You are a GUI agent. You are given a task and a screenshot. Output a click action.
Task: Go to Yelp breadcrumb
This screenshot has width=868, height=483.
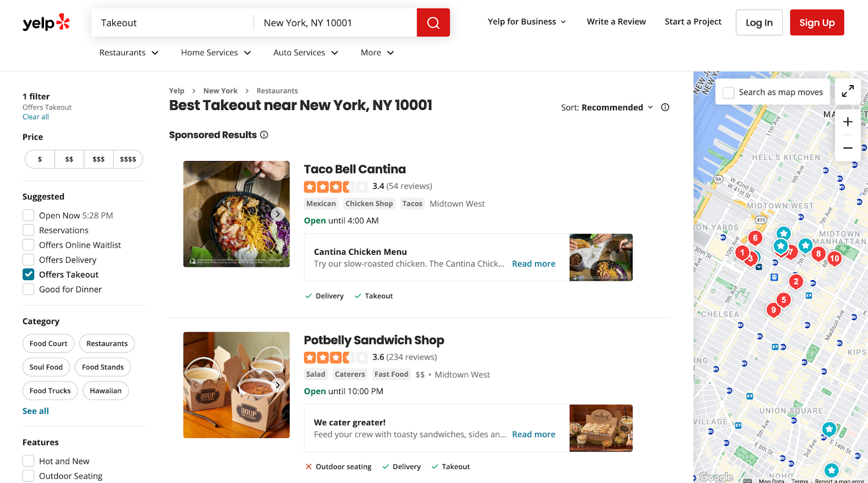point(176,91)
